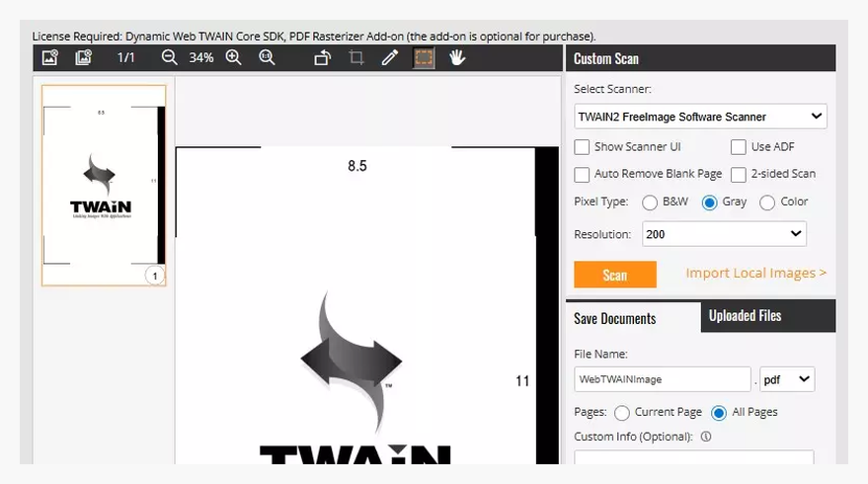Switch to the Uploaded Files tab

point(768,316)
